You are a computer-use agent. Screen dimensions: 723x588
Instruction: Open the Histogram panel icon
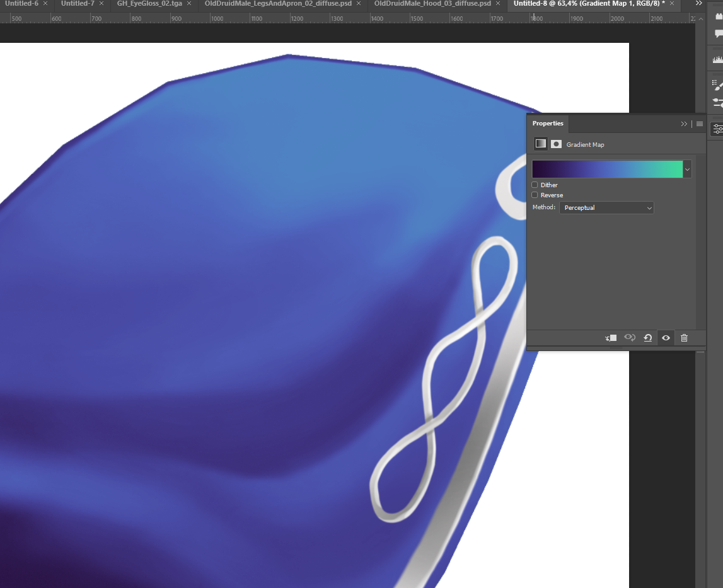point(716,59)
